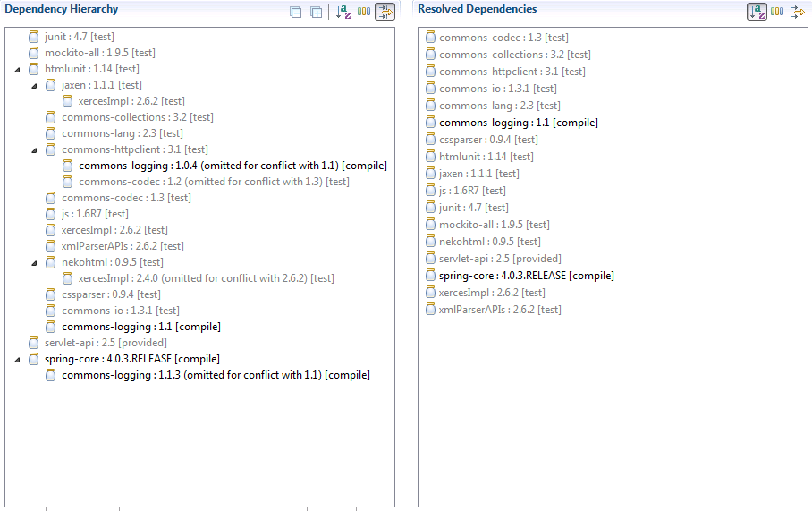Click the xmlParserAPIs : 2.6.2 jar icon in Resolved Dependencies
Viewport: 812px width, 511px height.
point(430,310)
